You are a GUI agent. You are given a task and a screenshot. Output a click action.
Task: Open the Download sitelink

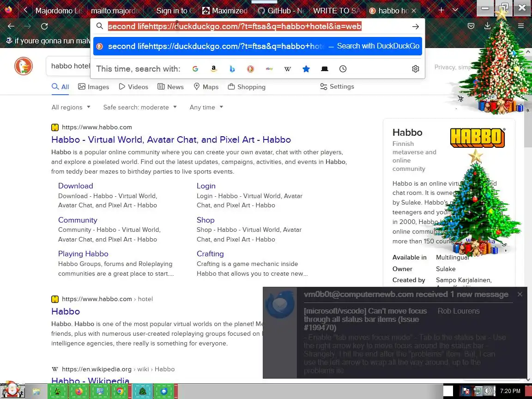(x=75, y=186)
